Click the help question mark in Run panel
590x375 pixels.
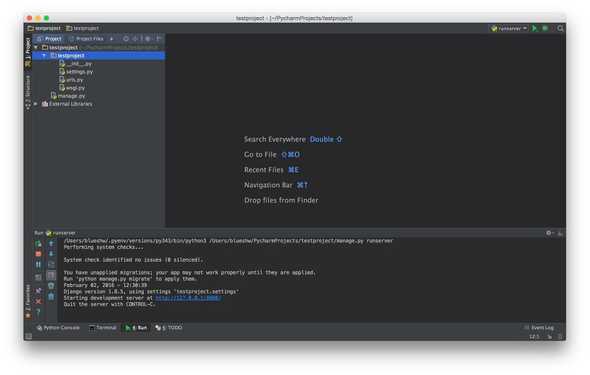tap(38, 312)
